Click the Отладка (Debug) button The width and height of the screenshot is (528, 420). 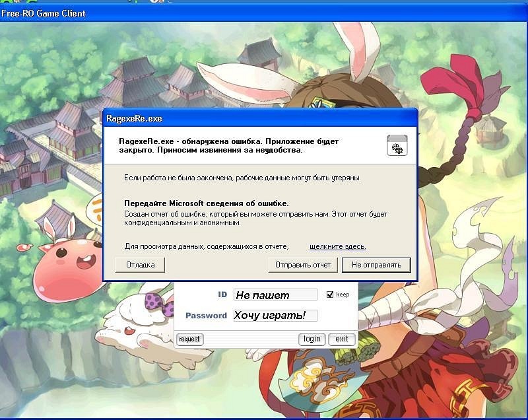coord(140,265)
